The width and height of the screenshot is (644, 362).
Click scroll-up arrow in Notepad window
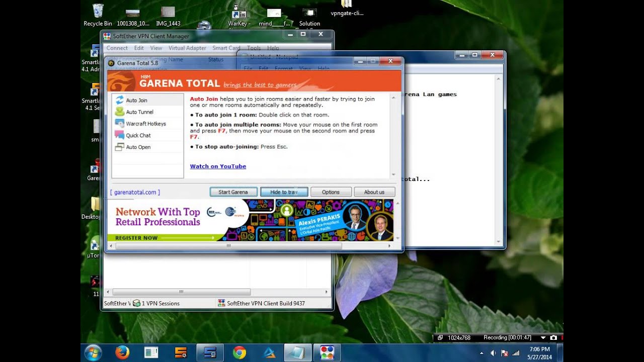499,79
